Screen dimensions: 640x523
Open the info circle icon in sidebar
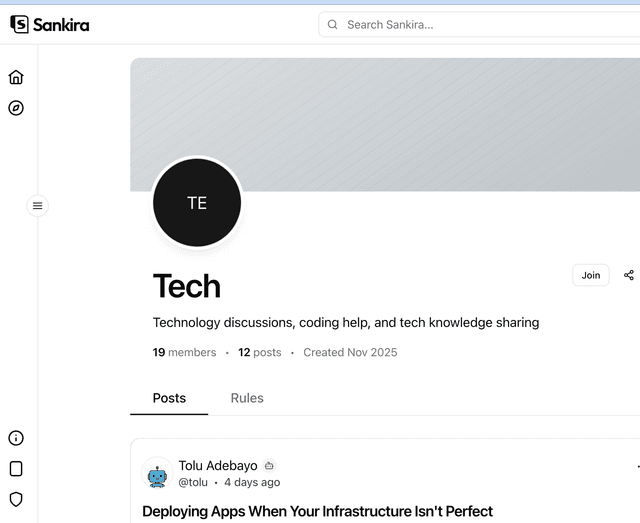[x=16, y=438]
